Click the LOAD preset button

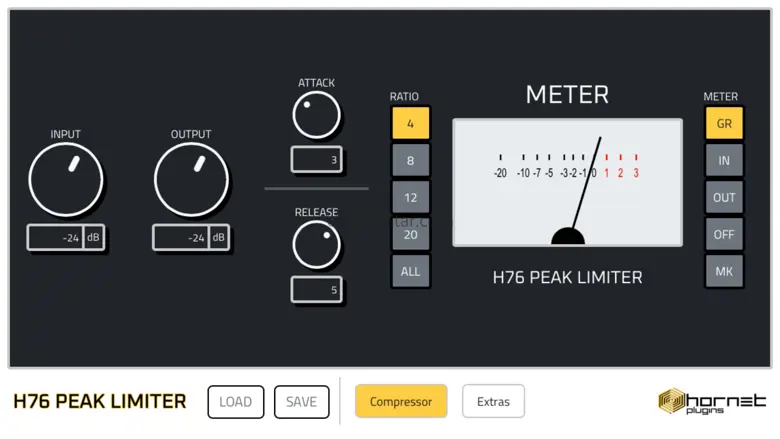[236, 402]
